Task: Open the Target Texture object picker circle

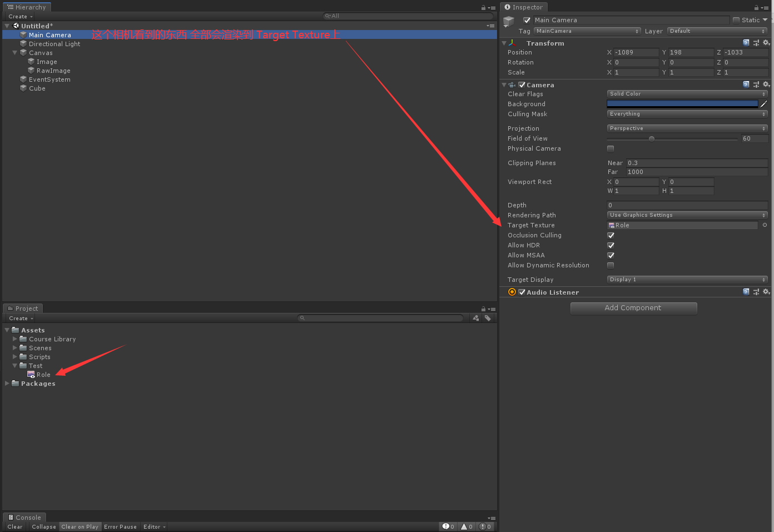Action: [x=765, y=225]
